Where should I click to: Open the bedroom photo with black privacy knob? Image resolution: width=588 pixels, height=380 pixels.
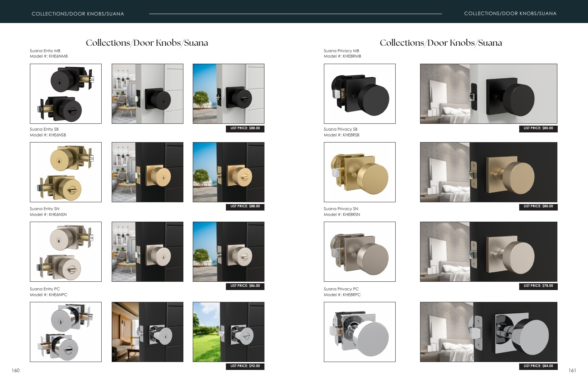click(489, 94)
